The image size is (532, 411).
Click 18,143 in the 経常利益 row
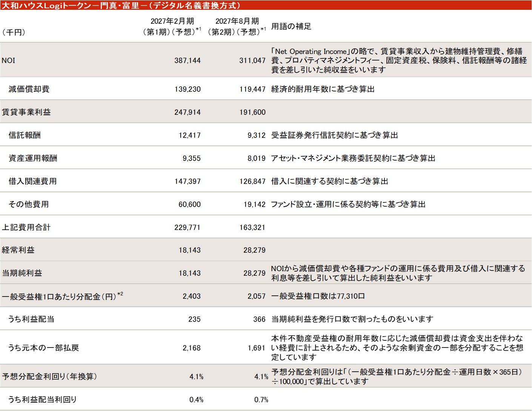point(189,250)
